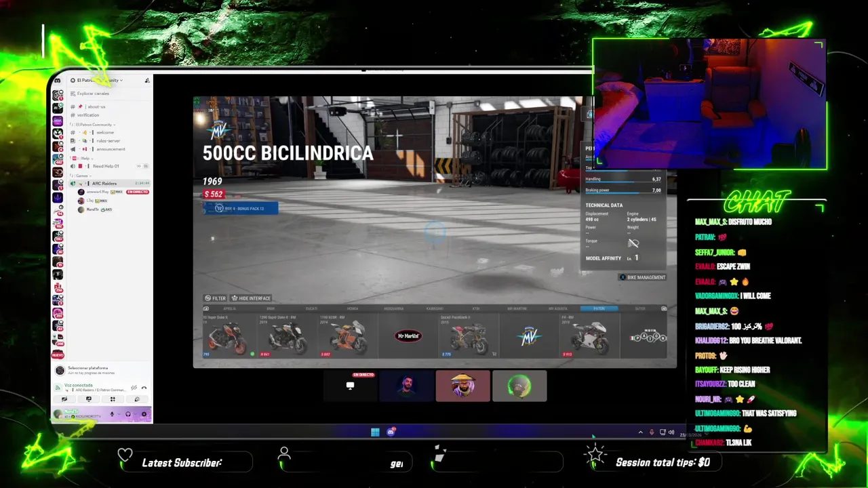This screenshot has width=868, height=488.
Task: Select the 1190 RC8R orange bike thumbnail
Action: point(347,335)
